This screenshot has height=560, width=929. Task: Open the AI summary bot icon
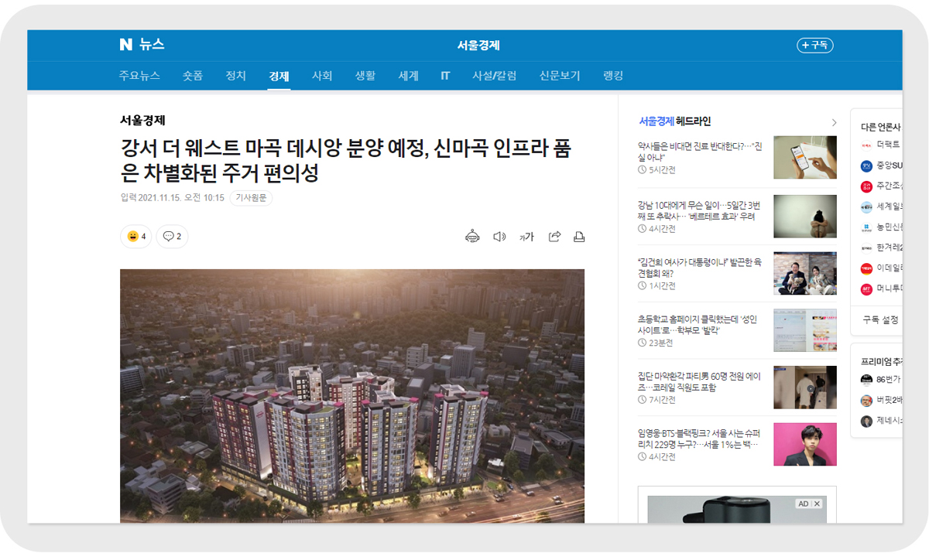pos(472,237)
